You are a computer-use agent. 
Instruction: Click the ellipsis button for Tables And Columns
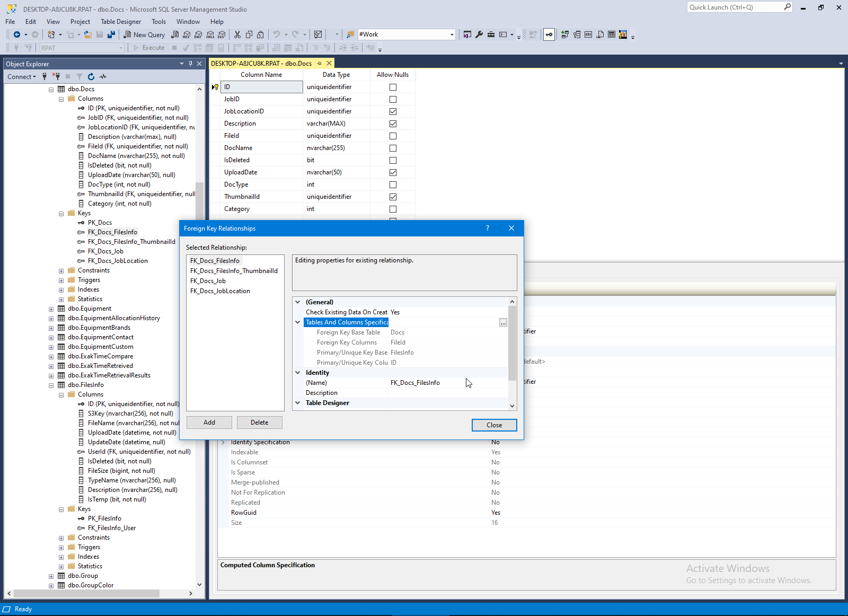click(x=503, y=322)
